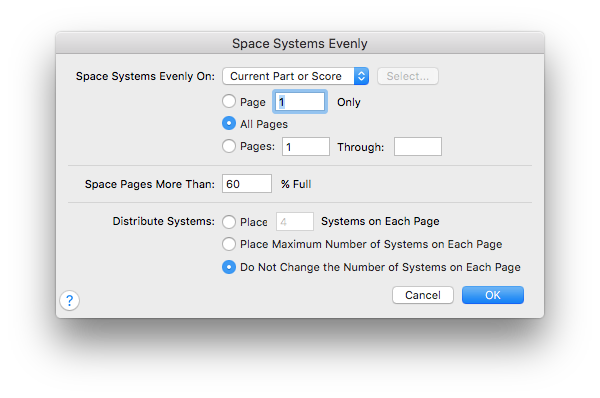Click the systems count field showing 4
Viewport: 600px width, 398px height.
click(x=295, y=222)
